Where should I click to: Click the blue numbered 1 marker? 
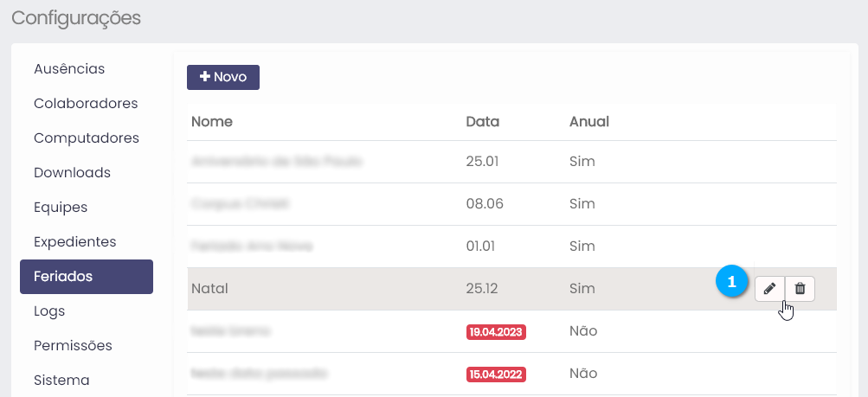[732, 282]
